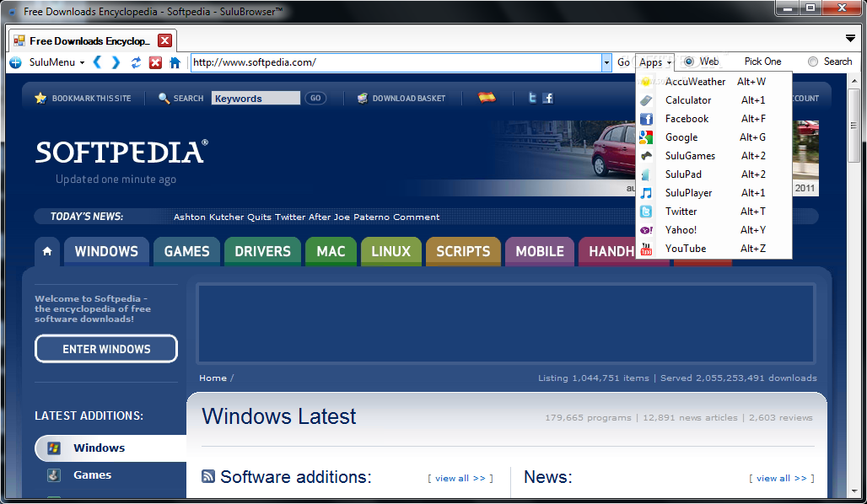The width and height of the screenshot is (867, 504).
Task: Stop loading with red X toolbar icon
Action: point(155,62)
